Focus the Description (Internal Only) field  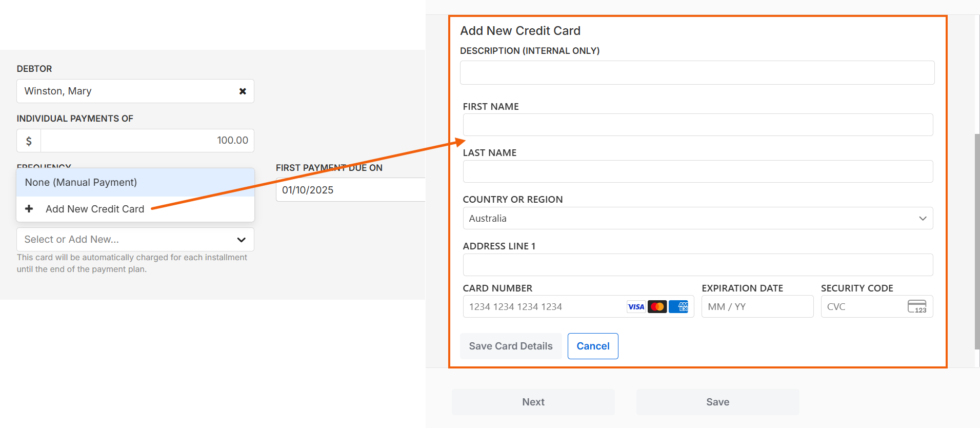tap(697, 73)
